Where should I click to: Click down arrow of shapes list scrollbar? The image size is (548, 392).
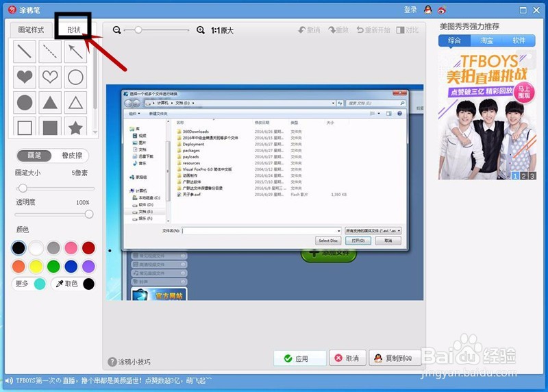95,132
